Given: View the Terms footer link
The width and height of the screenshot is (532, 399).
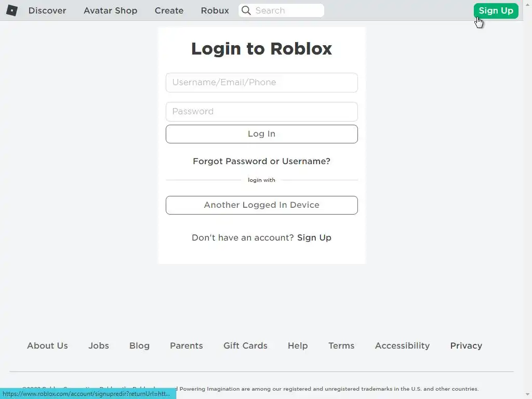Looking at the screenshot, I should coord(341,345).
